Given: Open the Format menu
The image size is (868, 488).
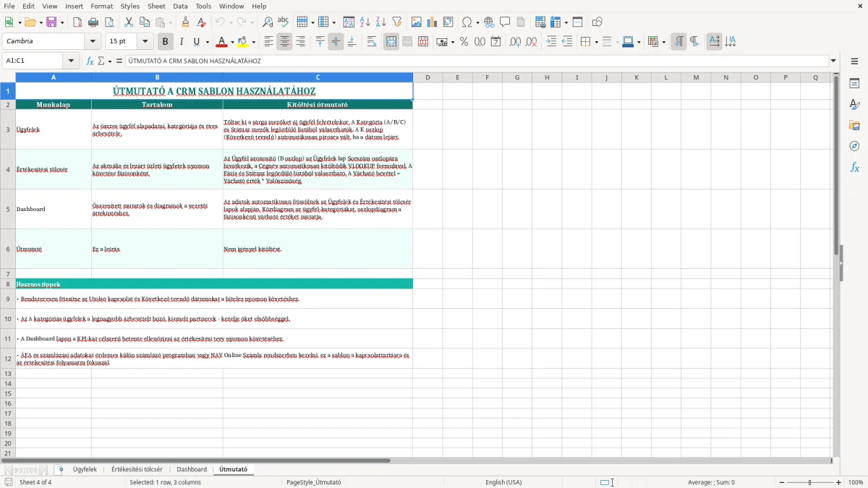Looking at the screenshot, I should [101, 6].
